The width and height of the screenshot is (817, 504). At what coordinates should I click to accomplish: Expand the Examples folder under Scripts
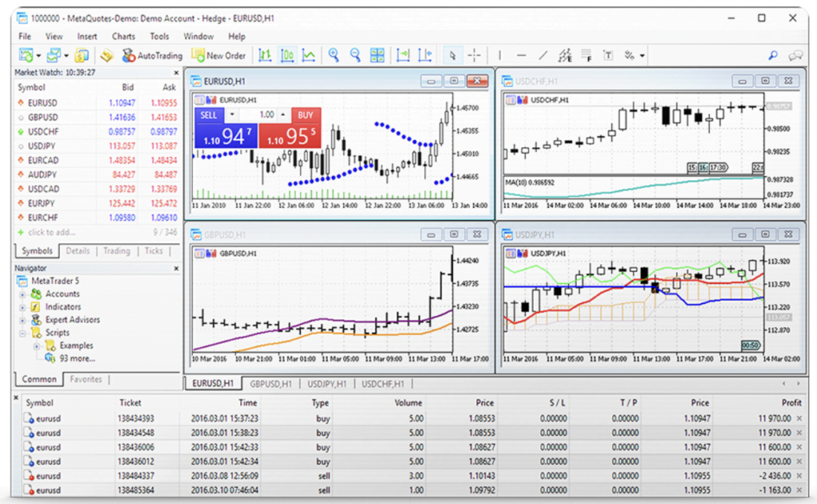pos(37,346)
